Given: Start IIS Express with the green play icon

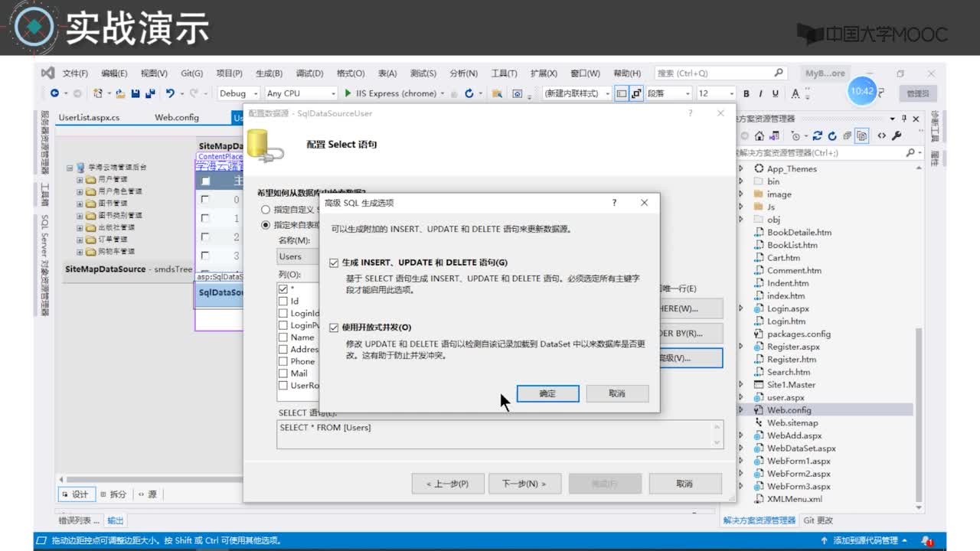Looking at the screenshot, I should pos(348,93).
